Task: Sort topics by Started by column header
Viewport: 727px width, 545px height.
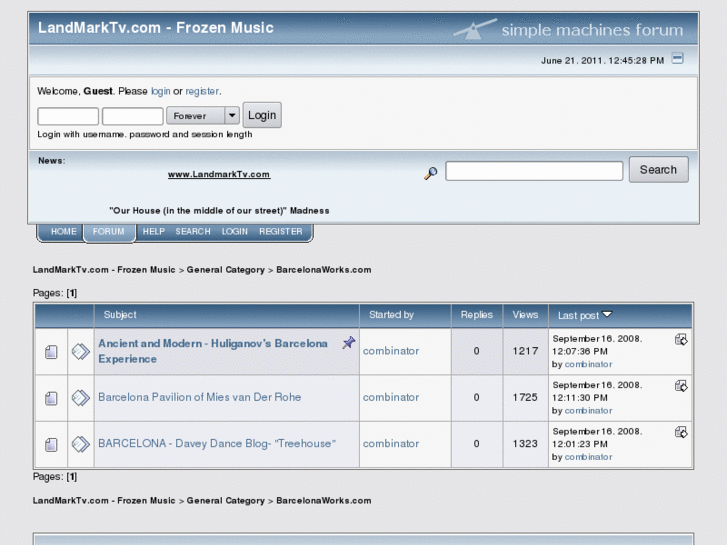Action: click(391, 315)
